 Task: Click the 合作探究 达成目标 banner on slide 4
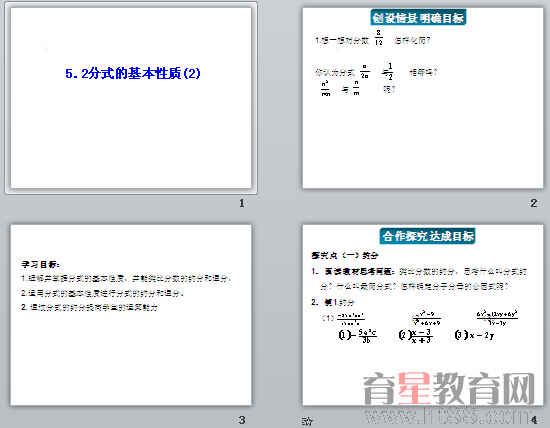428,236
